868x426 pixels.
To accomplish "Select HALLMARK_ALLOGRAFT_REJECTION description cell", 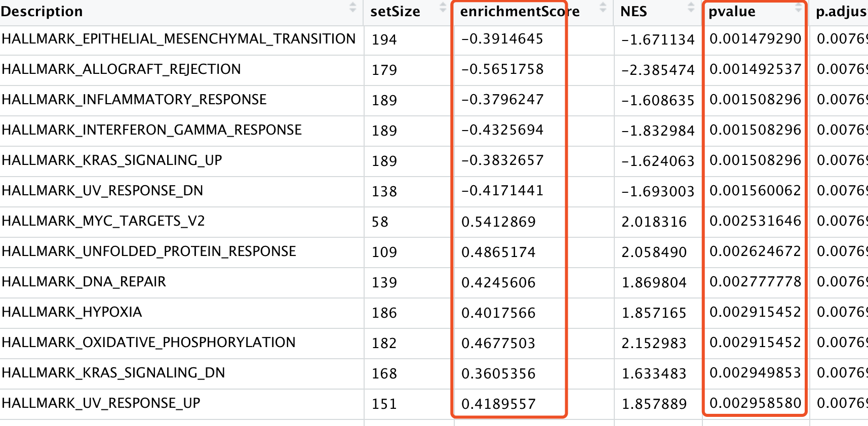I will click(x=122, y=69).
